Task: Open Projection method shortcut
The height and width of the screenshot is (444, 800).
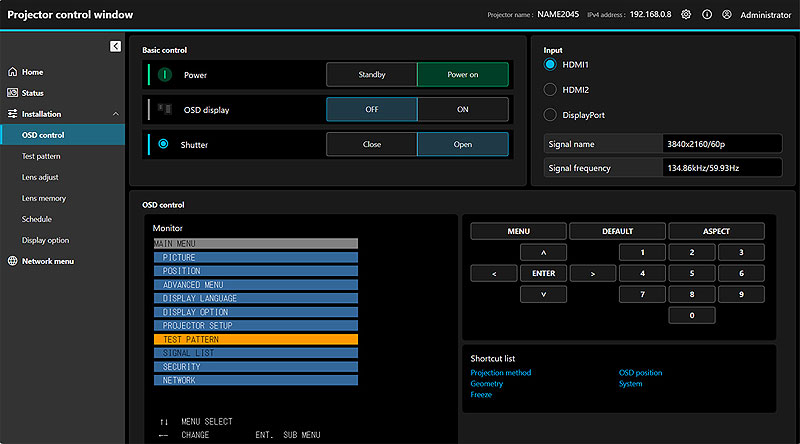Action: click(501, 373)
